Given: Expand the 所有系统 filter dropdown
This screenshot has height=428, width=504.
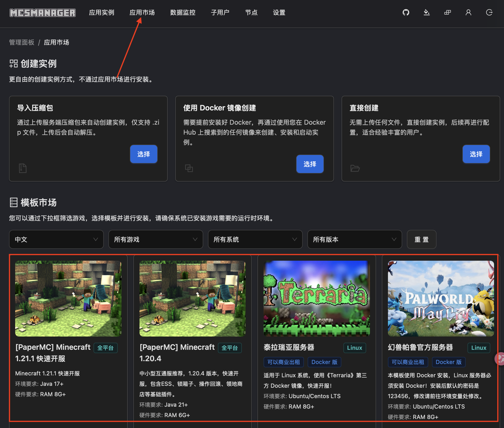Looking at the screenshot, I should [255, 239].
